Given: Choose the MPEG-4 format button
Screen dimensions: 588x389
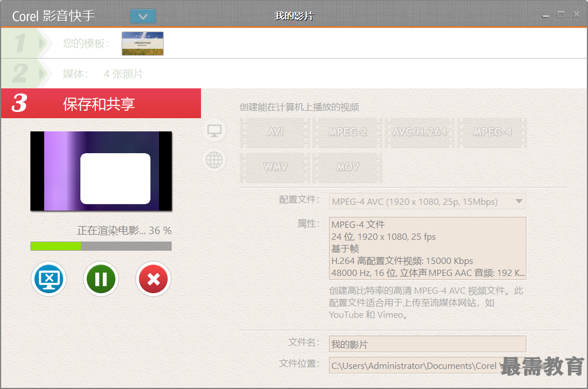Looking at the screenshot, I should click(x=492, y=133).
